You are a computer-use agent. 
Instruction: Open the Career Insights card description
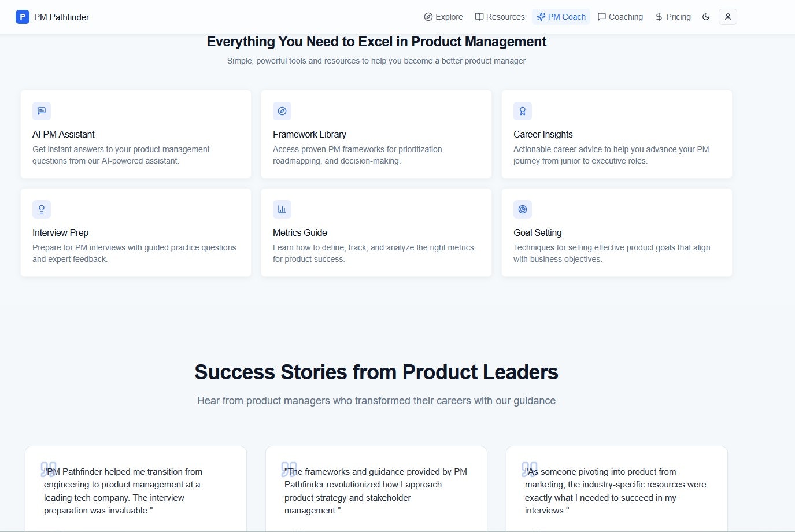pos(611,155)
